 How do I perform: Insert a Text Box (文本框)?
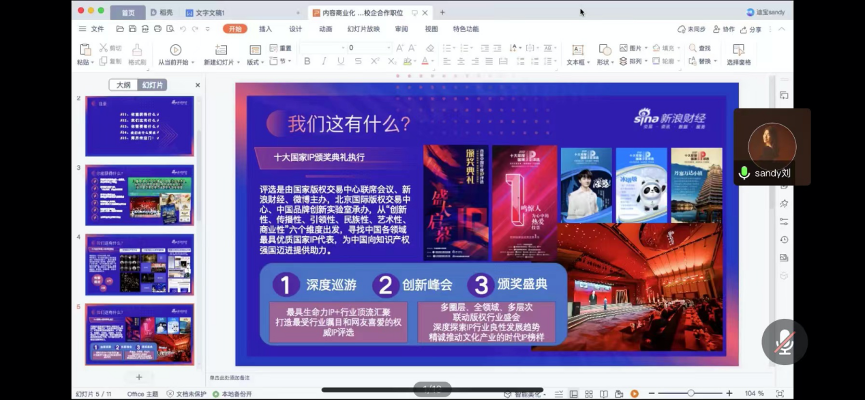click(x=576, y=50)
